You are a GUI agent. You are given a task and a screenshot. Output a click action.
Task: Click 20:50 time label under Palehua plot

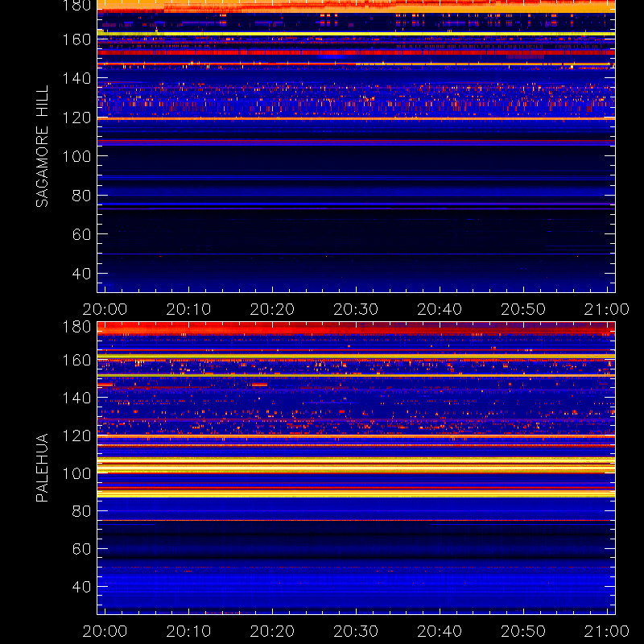click(x=522, y=631)
